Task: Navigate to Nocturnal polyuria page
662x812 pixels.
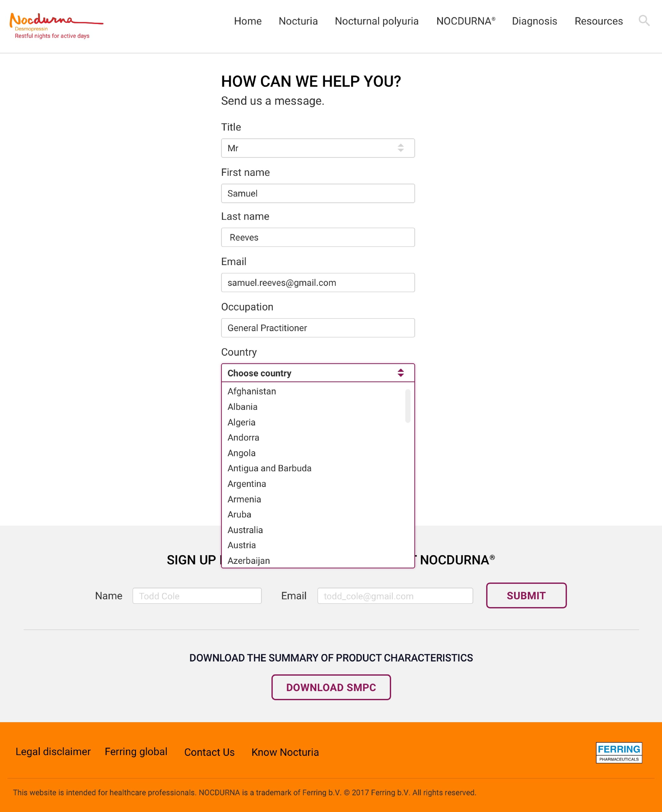Action: point(376,21)
